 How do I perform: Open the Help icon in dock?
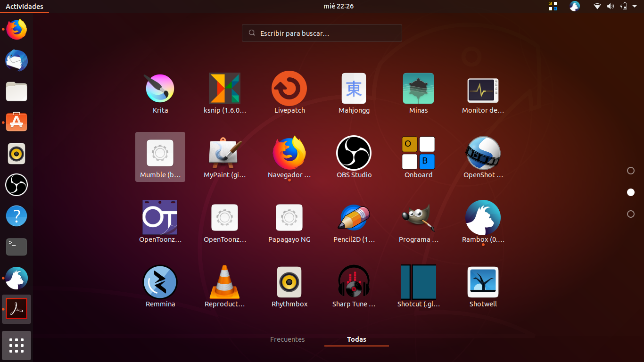pyautogui.click(x=17, y=216)
